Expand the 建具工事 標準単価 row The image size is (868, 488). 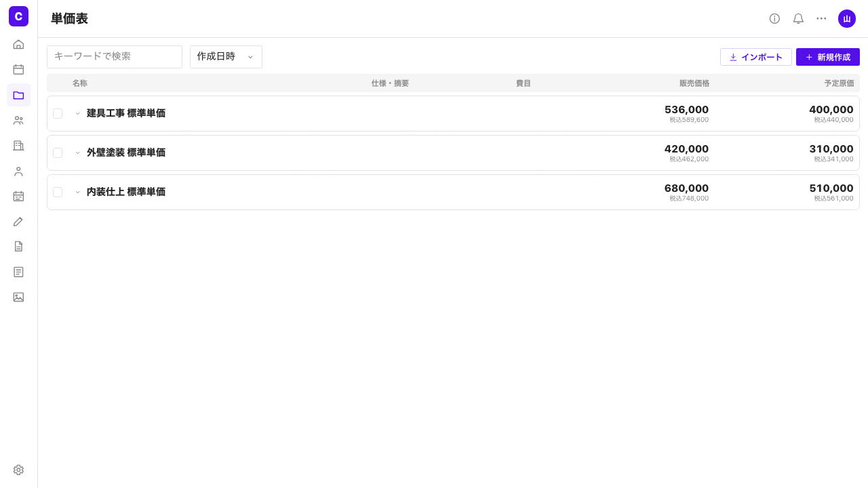[x=77, y=113]
